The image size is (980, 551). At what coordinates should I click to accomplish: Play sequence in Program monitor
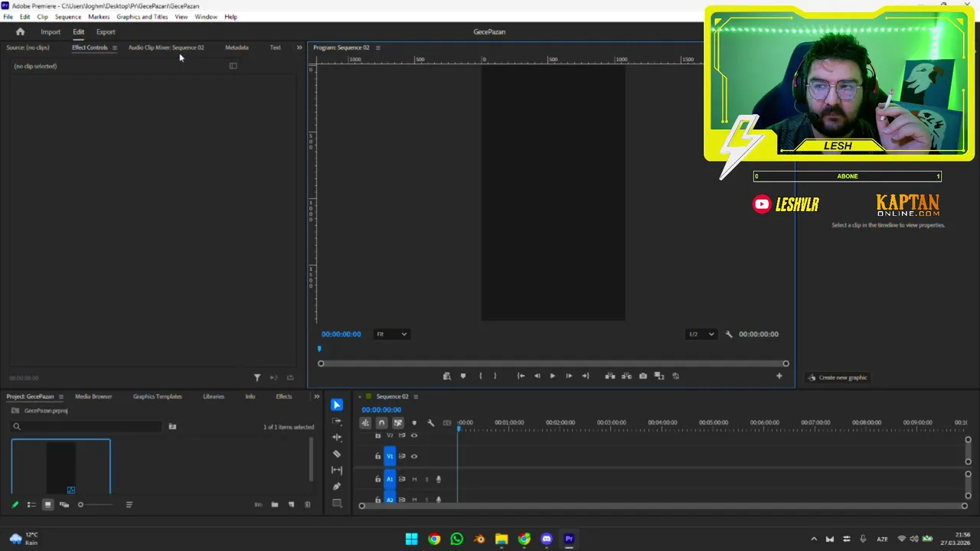click(x=553, y=376)
